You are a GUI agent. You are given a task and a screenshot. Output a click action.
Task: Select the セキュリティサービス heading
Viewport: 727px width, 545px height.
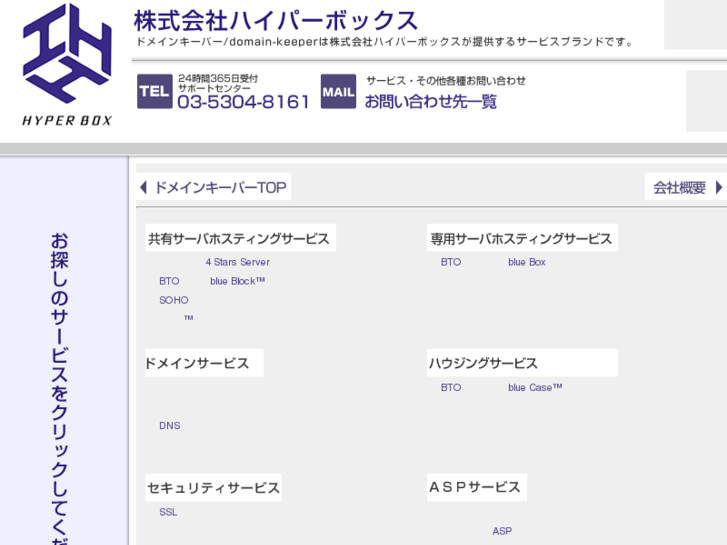(x=213, y=487)
